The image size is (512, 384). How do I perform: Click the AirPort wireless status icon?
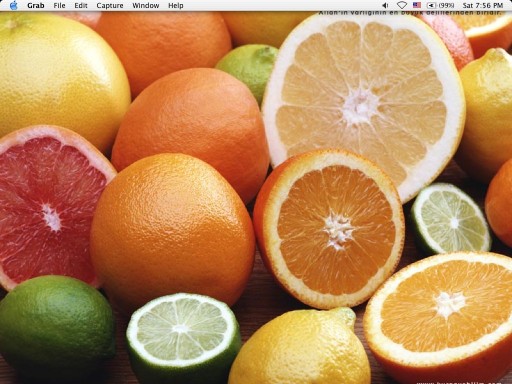tap(402, 5)
